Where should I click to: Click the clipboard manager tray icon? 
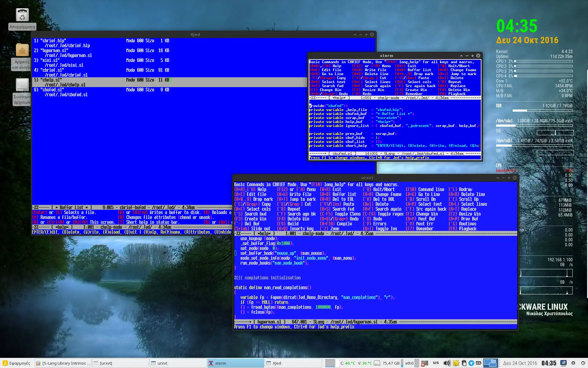coord(464,363)
